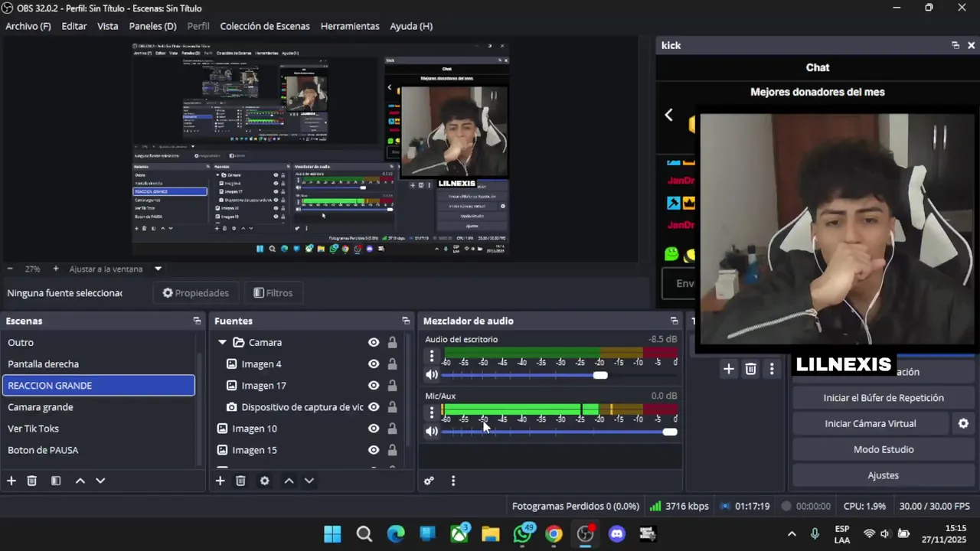Go back arrow in kick chat
Image resolution: width=980 pixels, height=551 pixels.
pyautogui.click(x=668, y=115)
